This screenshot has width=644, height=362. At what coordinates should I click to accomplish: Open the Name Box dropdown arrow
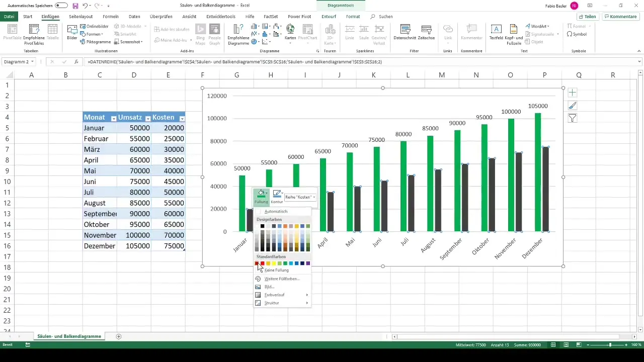click(x=32, y=62)
